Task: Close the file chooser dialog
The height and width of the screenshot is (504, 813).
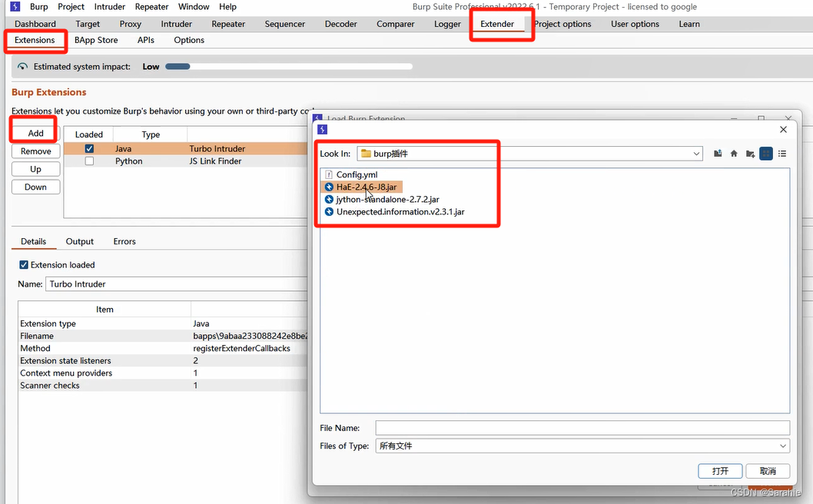Action: click(x=783, y=130)
